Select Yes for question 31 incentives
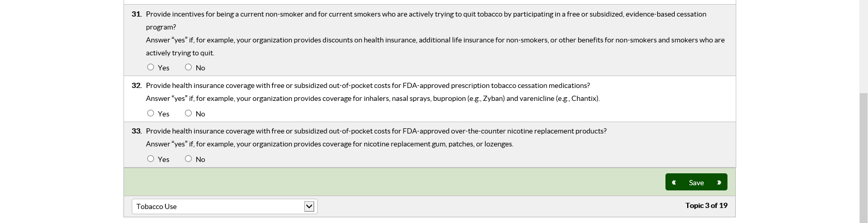This screenshot has height=223, width=868. 150,67
